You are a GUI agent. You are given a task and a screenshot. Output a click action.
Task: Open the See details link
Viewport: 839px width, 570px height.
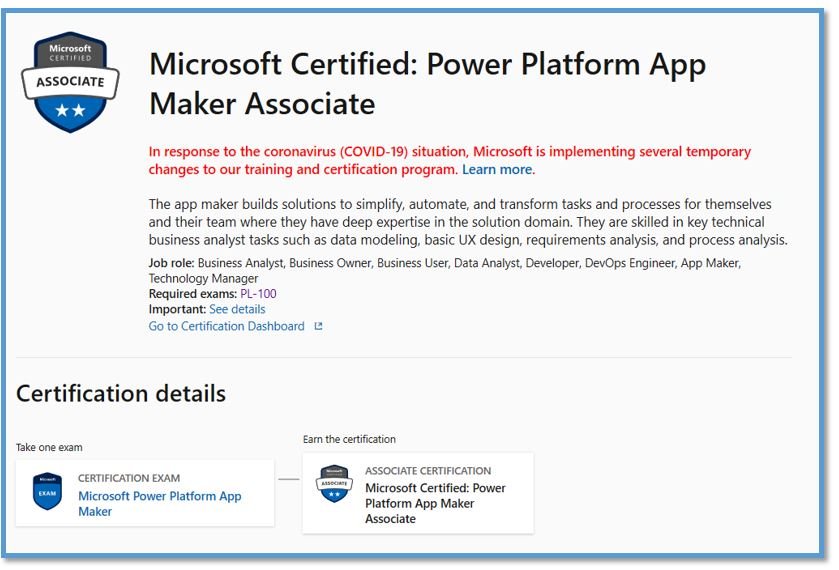click(237, 309)
